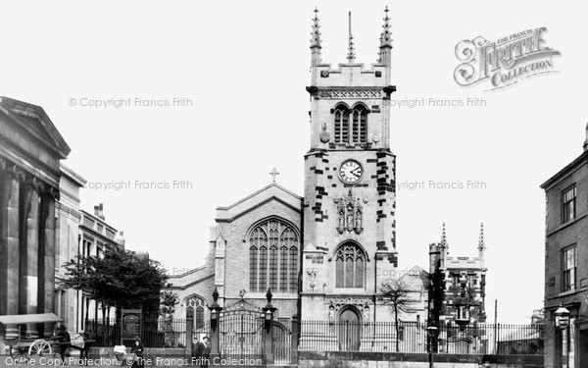Viewport: 588px width, 368px height.
Task: Select the wagon wheel of the cart
Action: (x=40, y=348)
